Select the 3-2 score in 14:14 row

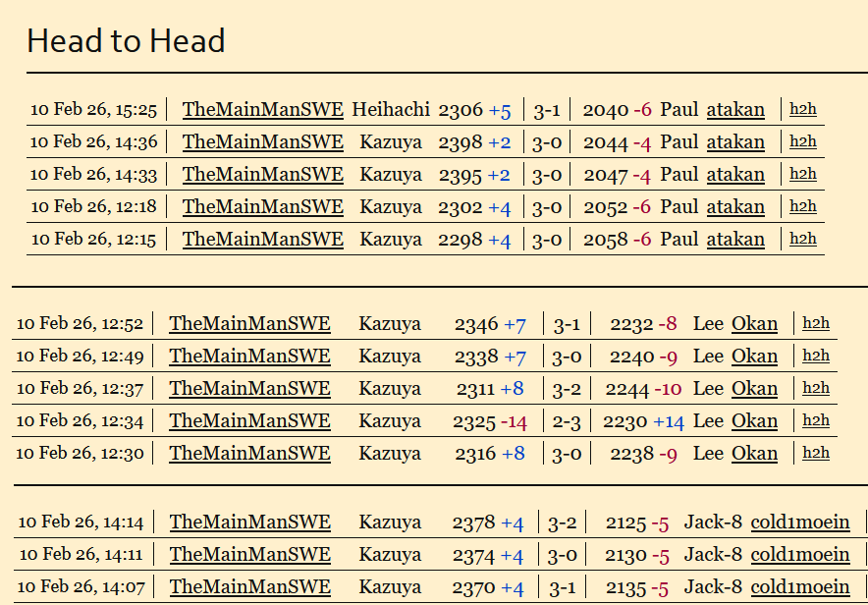pyautogui.click(x=562, y=523)
